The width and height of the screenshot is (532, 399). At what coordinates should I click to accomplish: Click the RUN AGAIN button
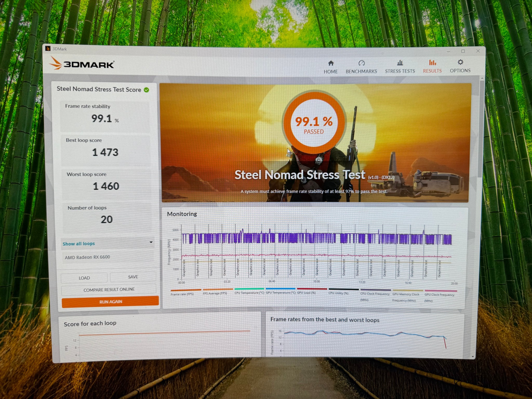(x=110, y=302)
